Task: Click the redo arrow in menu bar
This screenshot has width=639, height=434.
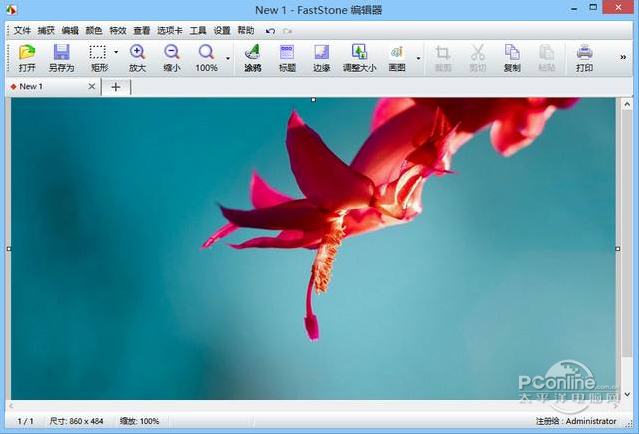Action: point(287,31)
